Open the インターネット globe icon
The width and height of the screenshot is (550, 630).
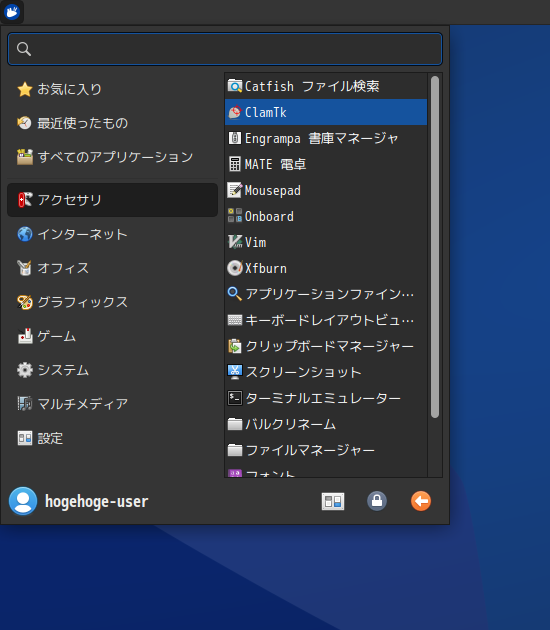click(x=25, y=234)
